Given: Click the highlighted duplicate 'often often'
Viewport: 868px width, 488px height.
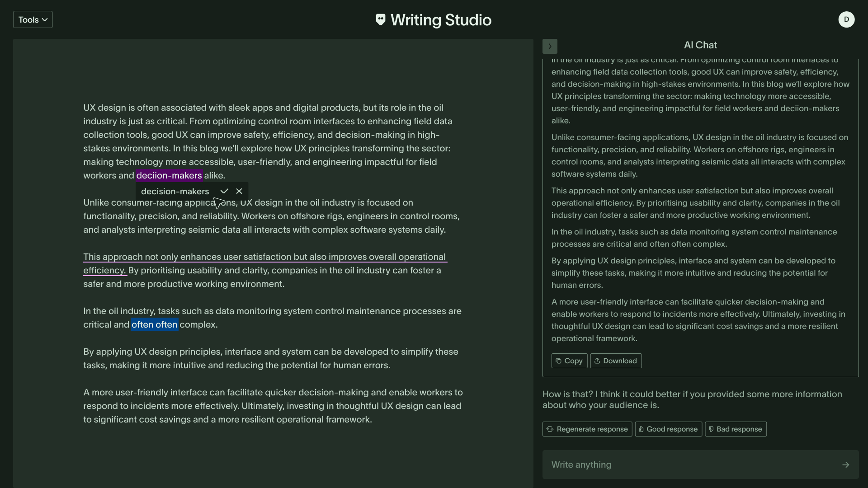Looking at the screenshot, I should (155, 324).
